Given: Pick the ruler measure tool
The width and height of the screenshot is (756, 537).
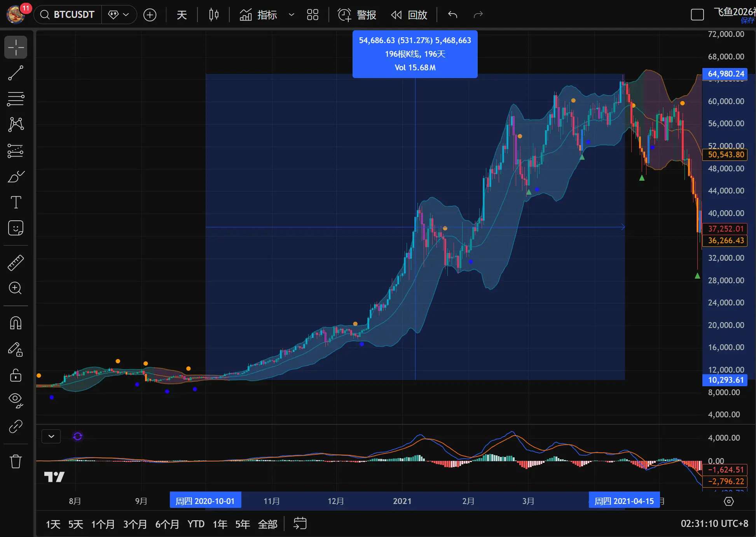Looking at the screenshot, I should pyautogui.click(x=16, y=263).
